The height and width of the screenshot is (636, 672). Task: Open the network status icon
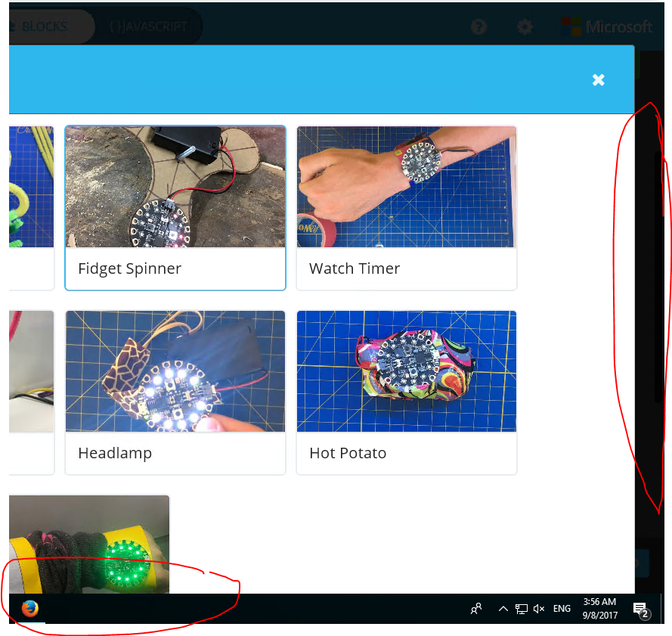(x=521, y=608)
